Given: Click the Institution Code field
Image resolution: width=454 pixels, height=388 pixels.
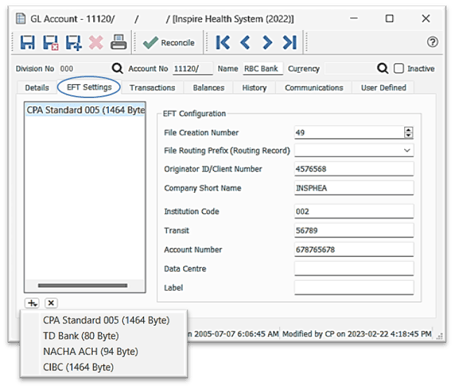Looking at the screenshot, I should [x=354, y=211].
